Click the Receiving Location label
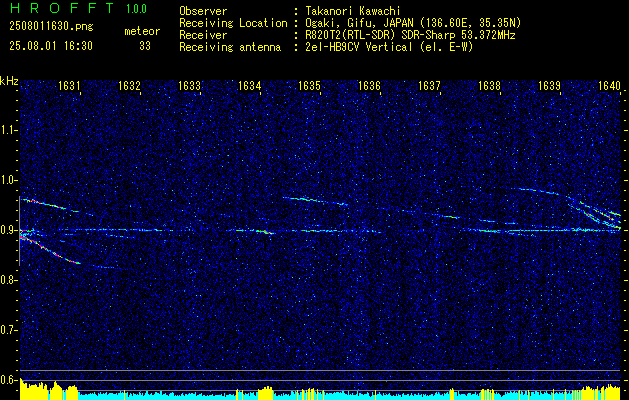 (x=233, y=23)
